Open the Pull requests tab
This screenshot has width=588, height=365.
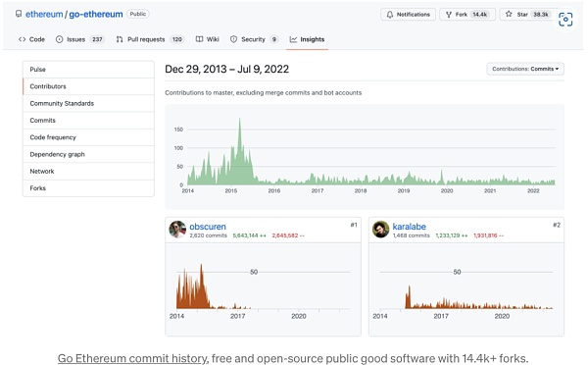point(150,39)
